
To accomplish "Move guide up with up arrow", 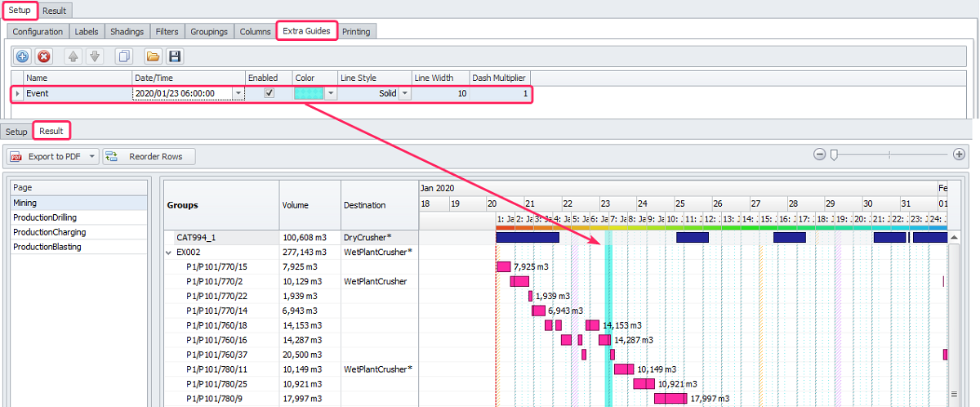I will click(72, 56).
